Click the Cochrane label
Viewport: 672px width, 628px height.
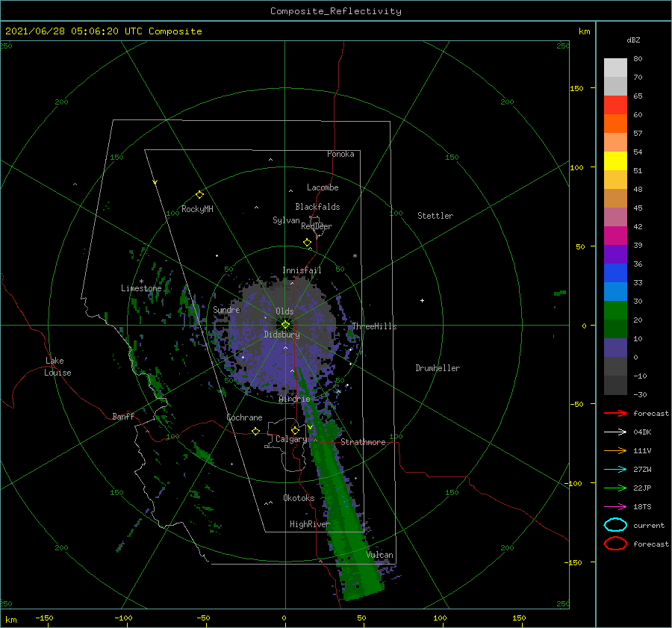coord(244,417)
